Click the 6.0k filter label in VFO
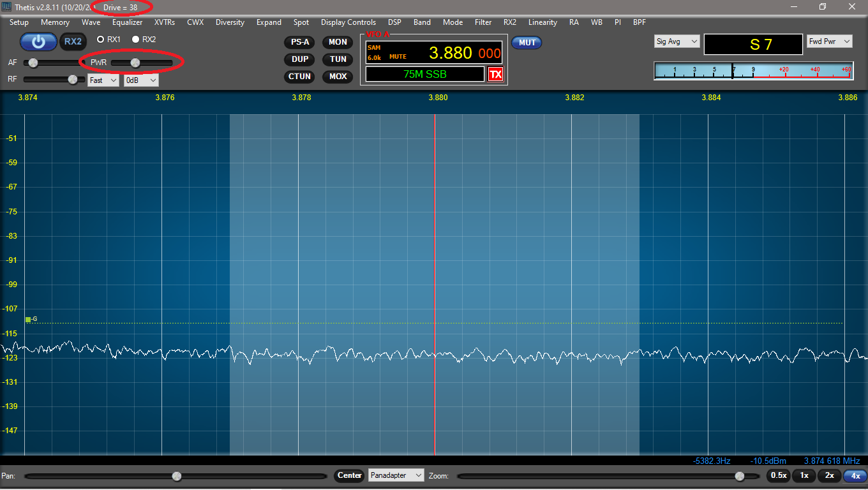The width and height of the screenshot is (868, 490). tap(374, 57)
